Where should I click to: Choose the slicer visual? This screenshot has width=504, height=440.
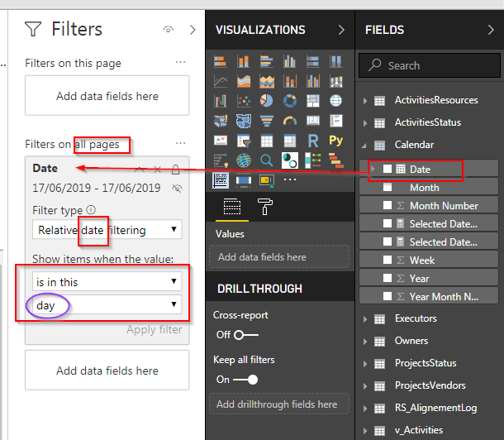point(243,141)
